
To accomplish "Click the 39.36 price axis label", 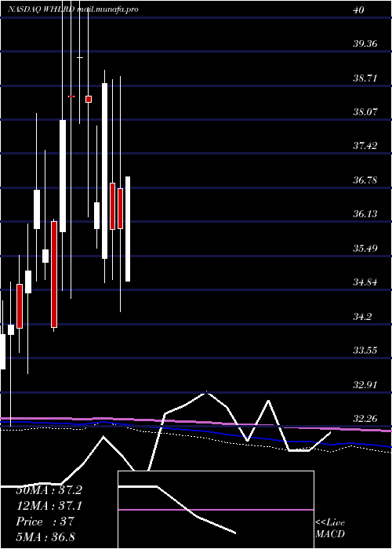I will click(x=365, y=44).
